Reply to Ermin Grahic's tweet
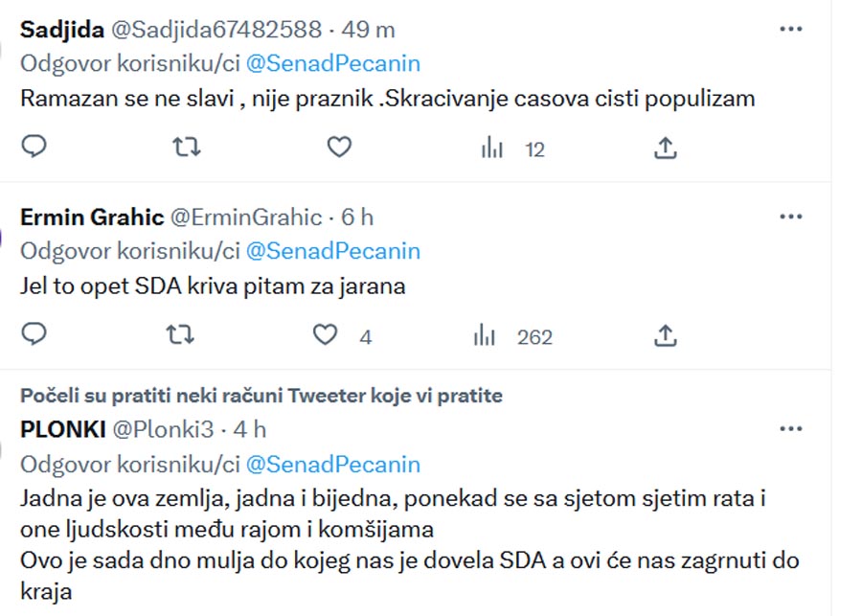The height and width of the screenshot is (616, 862). [34, 334]
